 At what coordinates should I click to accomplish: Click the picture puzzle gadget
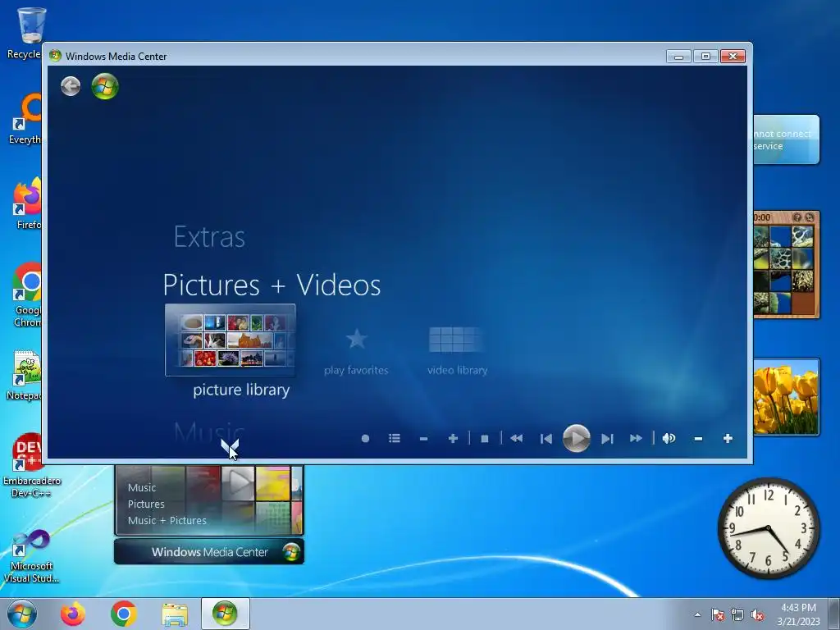786,265
